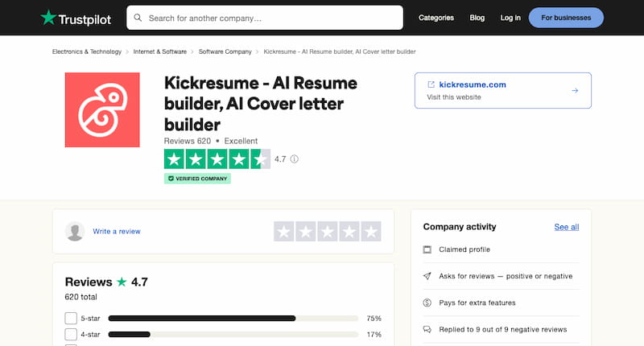The image size is (644, 346).
Task: Select the Kickresume breadcrumb text
Action: pyautogui.click(x=340, y=51)
